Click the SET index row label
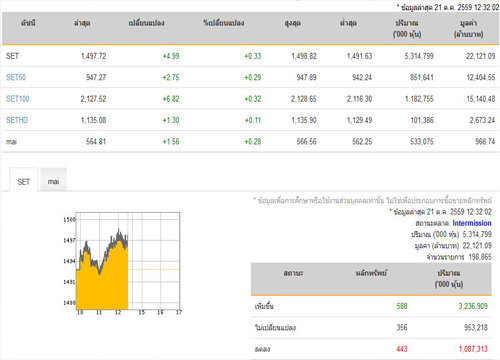Image resolution: width=500 pixels, height=360 pixels. click(x=12, y=56)
